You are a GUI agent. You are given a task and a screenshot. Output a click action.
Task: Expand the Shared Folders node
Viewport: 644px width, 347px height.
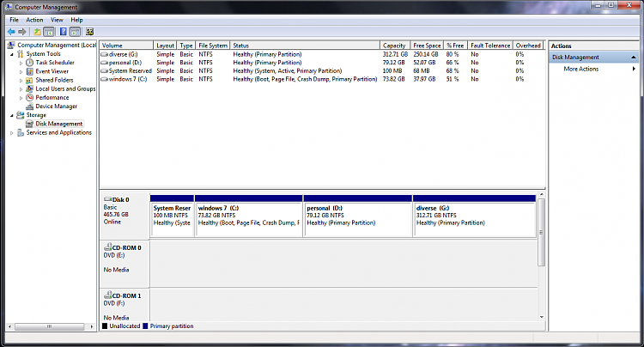click(21, 81)
